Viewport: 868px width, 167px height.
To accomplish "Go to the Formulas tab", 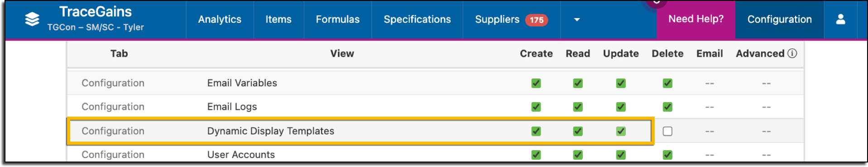I will pyautogui.click(x=338, y=20).
